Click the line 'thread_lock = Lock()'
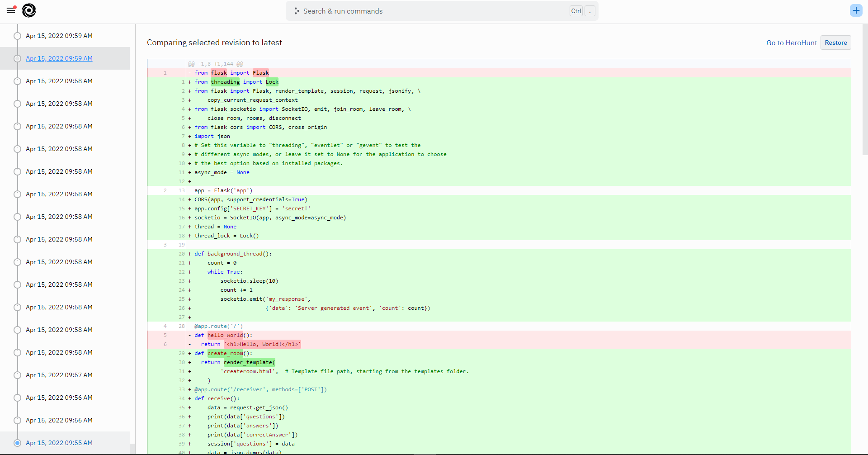The image size is (868, 455). click(x=499, y=236)
